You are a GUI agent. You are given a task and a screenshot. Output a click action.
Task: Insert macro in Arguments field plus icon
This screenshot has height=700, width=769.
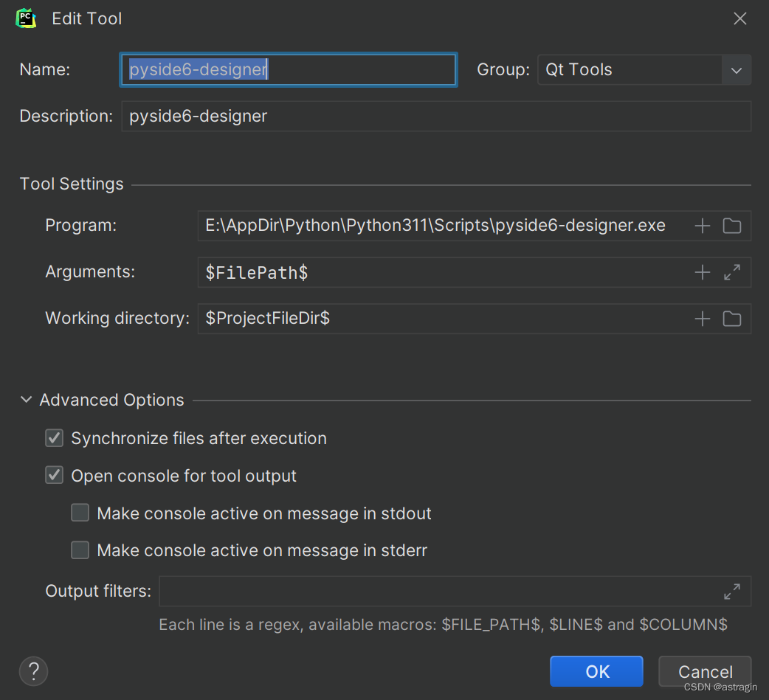tap(703, 272)
